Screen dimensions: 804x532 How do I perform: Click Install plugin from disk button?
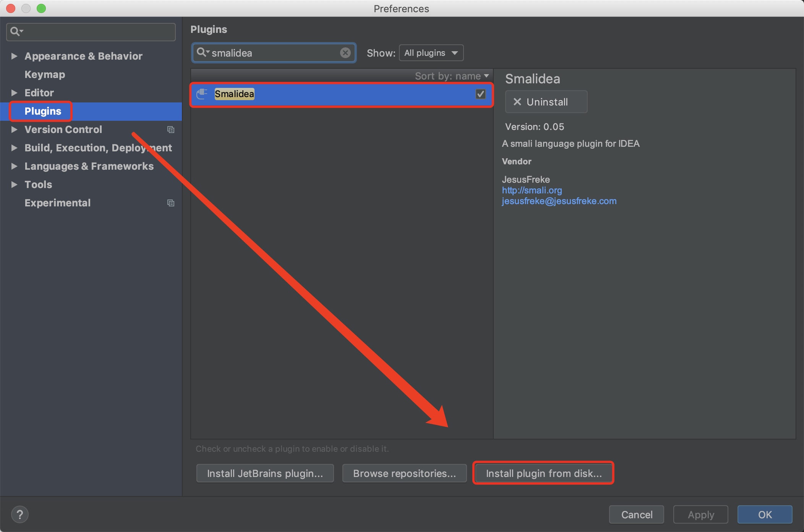(543, 473)
